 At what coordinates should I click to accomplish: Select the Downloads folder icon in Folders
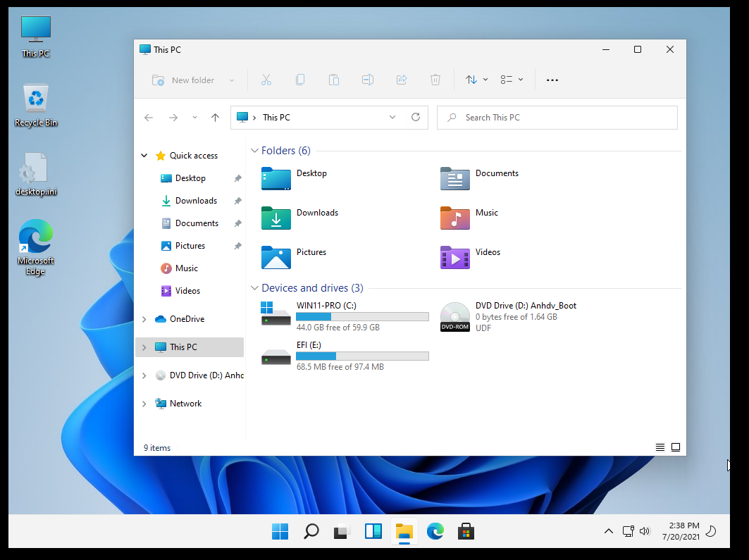point(276,218)
